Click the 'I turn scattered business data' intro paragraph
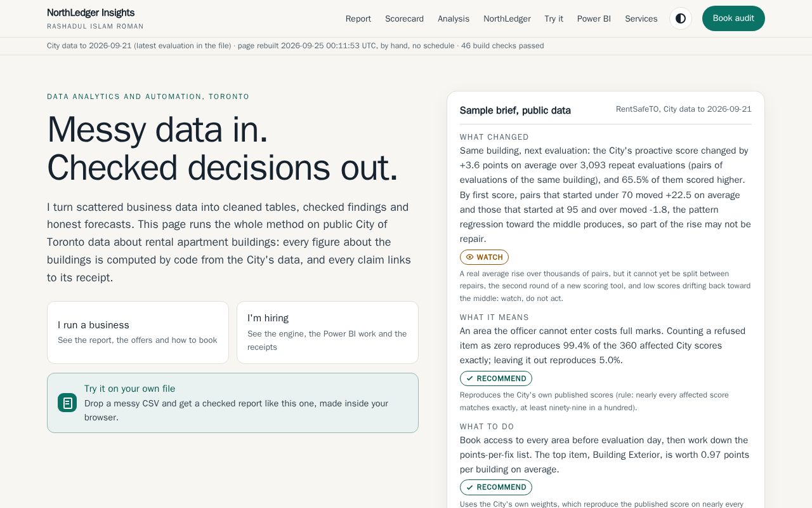The width and height of the screenshot is (812, 508). pyautogui.click(x=229, y=242)
